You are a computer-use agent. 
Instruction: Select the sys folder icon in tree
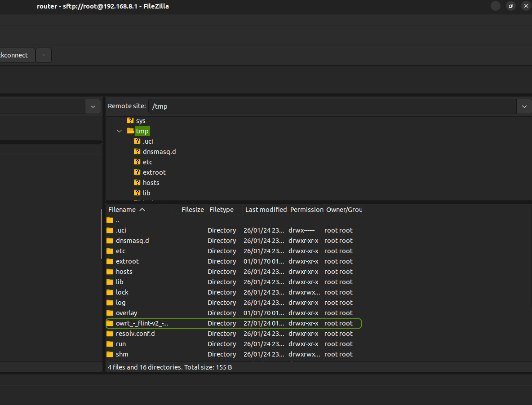[130, 121]
